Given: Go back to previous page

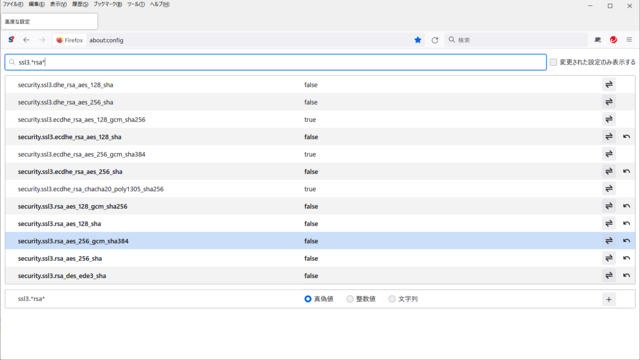Looking at the screenshot, I should coord(27,40).
